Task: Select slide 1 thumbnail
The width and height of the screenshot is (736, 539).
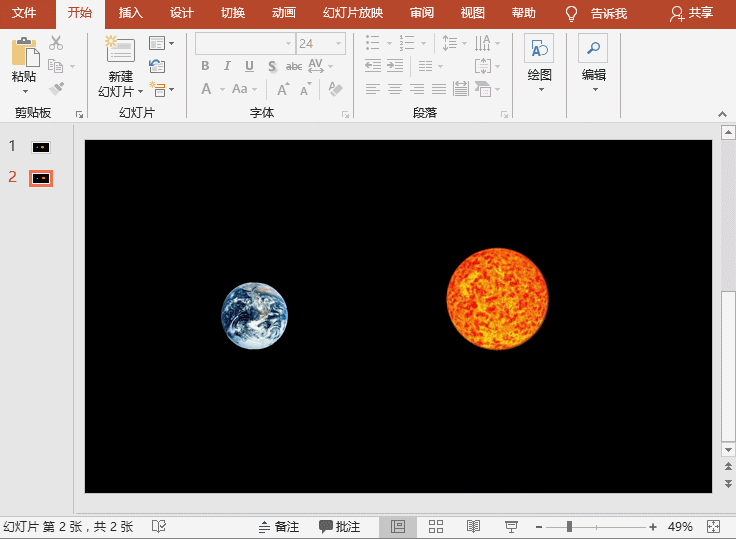Action: (41, 147)
